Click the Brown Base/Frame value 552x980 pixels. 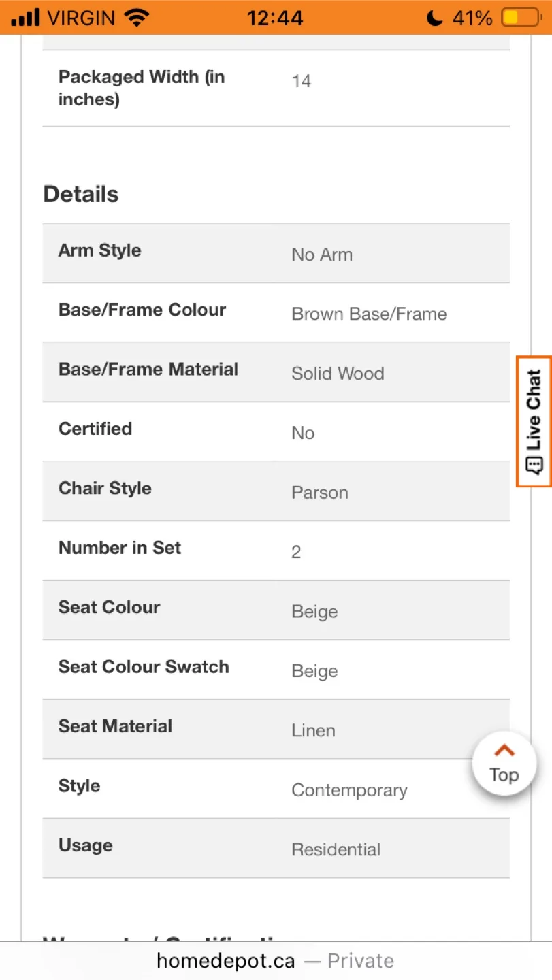click(x=369, y=314)
